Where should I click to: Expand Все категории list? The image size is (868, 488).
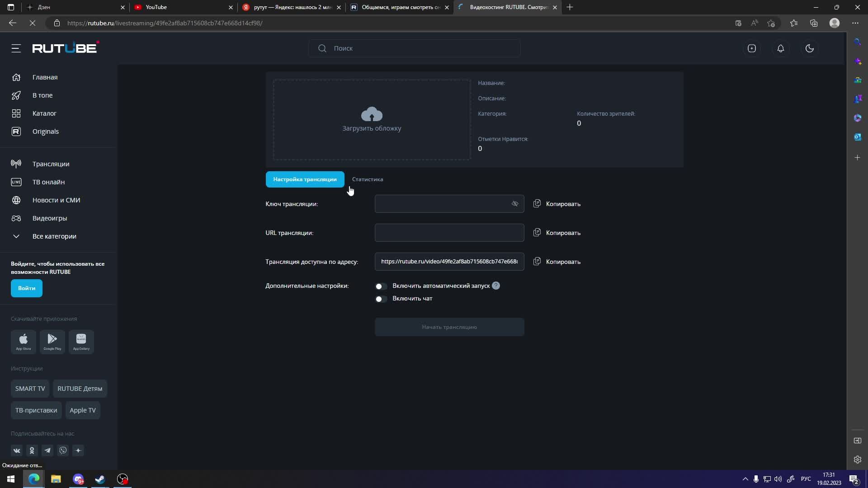coord(54,236)
